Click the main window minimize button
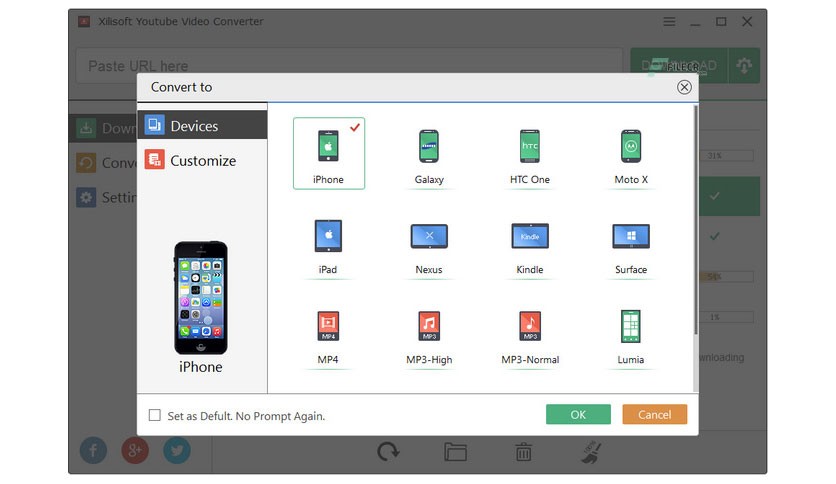This screenshot has width=836, height=484. 695,22
